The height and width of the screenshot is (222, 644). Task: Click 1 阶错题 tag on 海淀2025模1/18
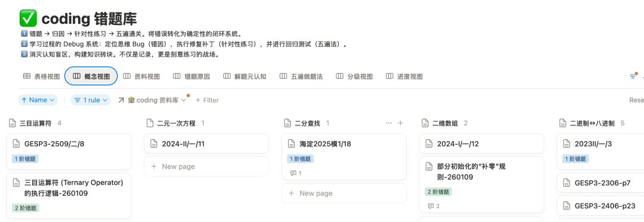[300, 158]
